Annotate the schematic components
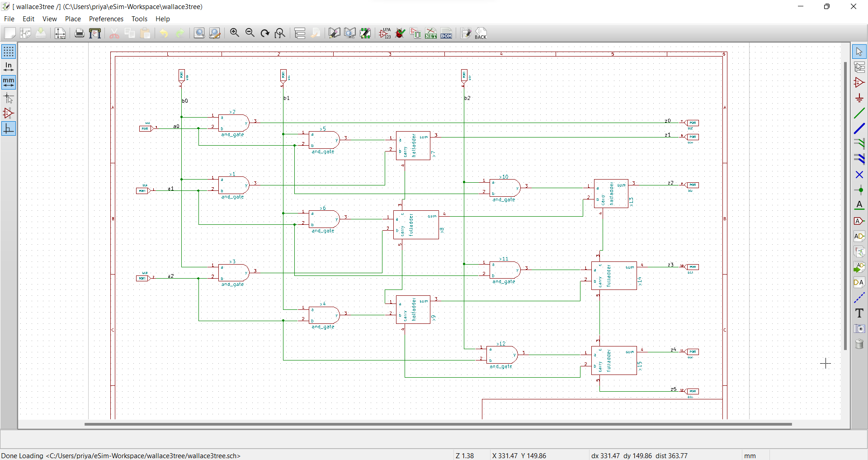The height and width of the screenshot is (460, 868). point(385,33)
